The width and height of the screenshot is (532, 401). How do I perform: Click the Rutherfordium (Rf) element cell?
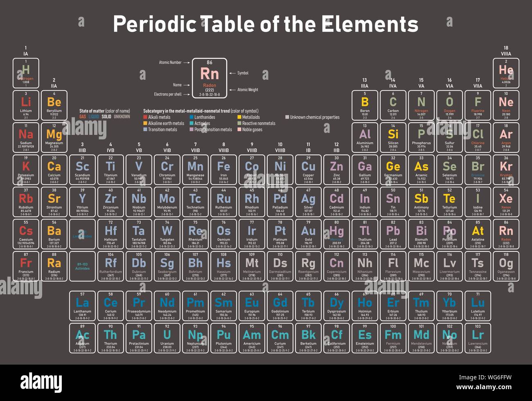(110, 266)
